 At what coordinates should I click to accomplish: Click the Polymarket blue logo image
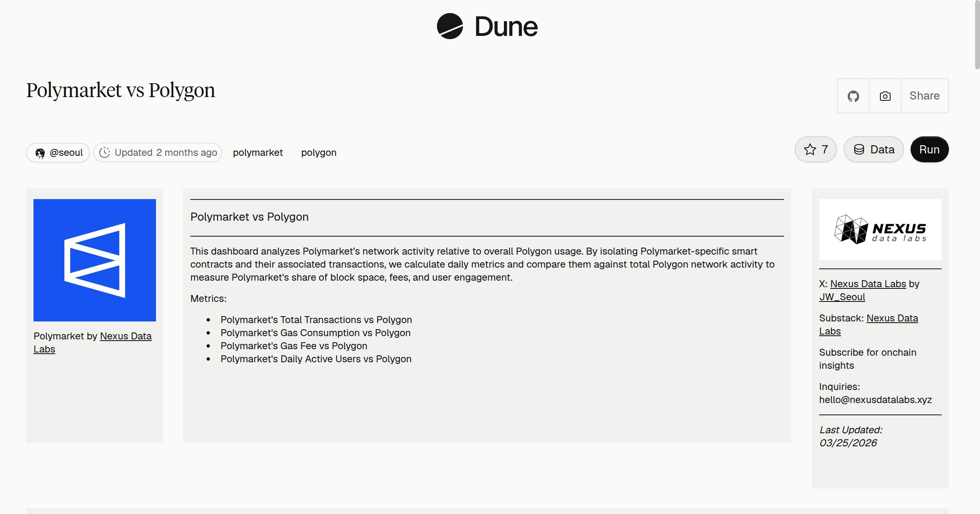[x=95, y=260]
